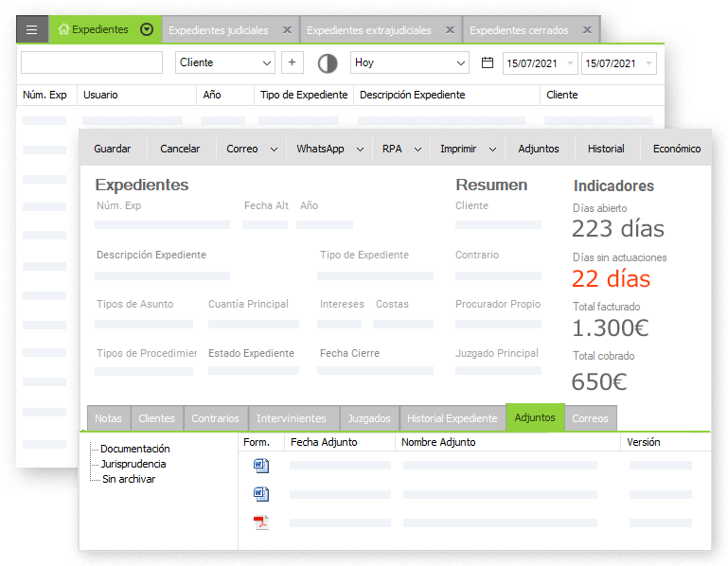Open Historial from the toolbar
Screen dimensions: 728x566
click(606, 149)
